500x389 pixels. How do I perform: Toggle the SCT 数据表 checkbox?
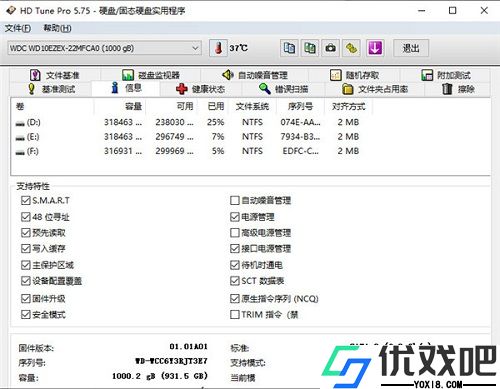tap(235, 281)
